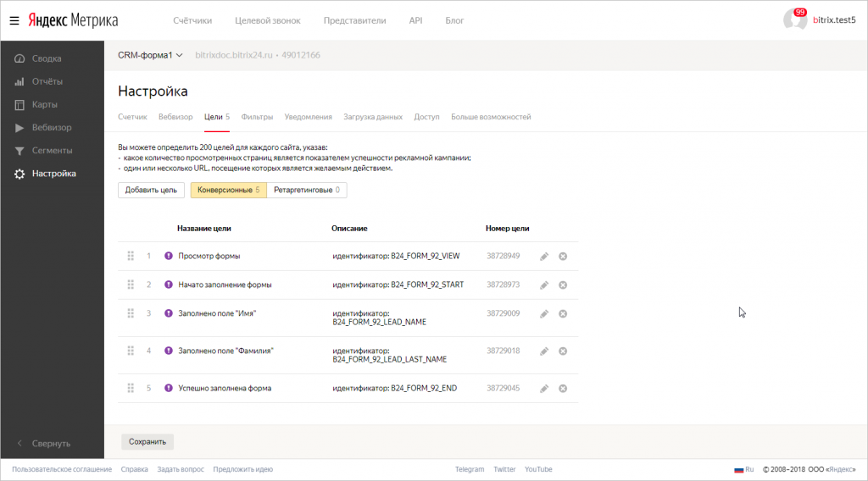
Task: Open Представители in top navigation
Action: (x=355, y=20)
